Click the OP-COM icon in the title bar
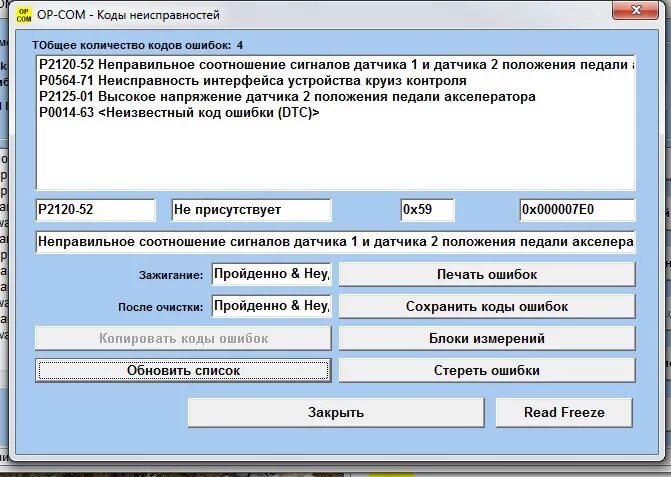Image resolution: width=671 pixels, height=477 pixels. (x=24, y=15)
